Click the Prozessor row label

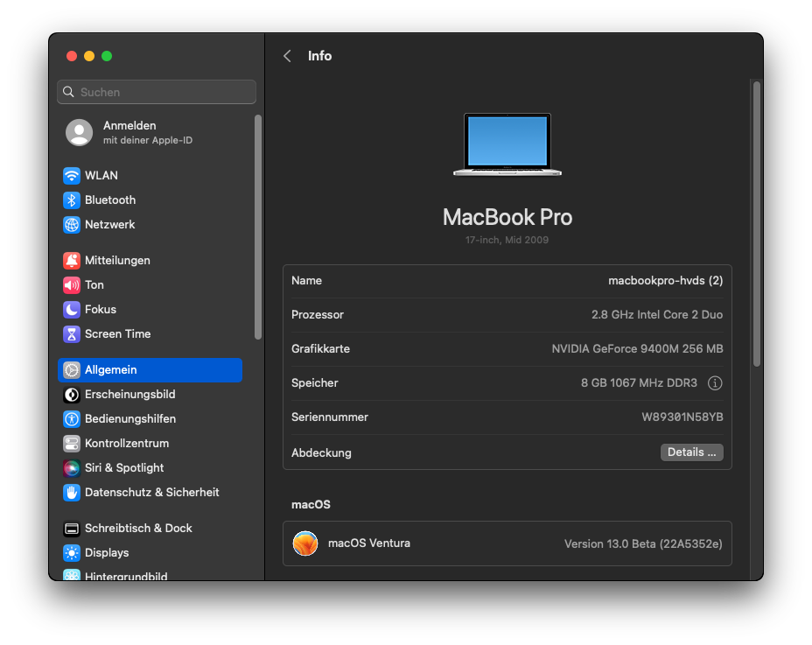tap(318, 314)
